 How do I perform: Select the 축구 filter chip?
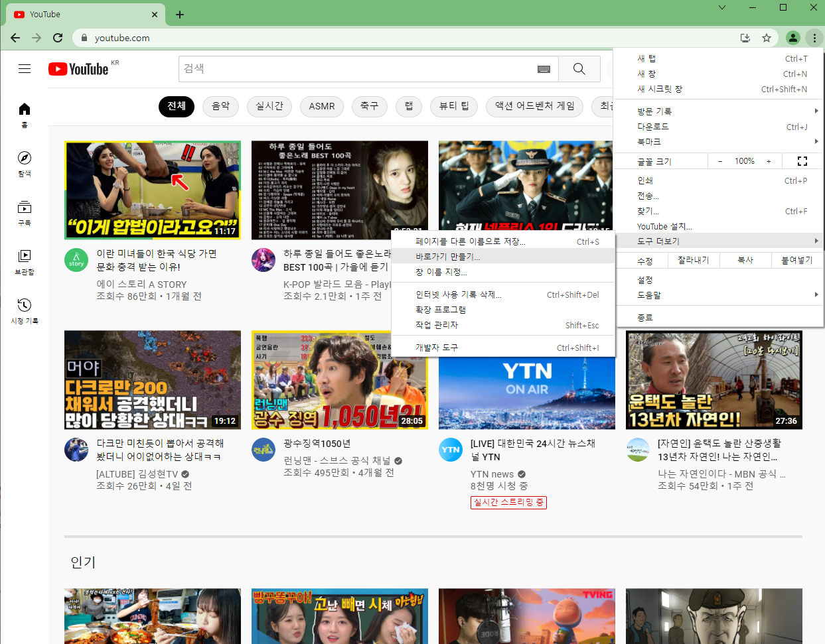pyautogui.click(x=370, y=106)
